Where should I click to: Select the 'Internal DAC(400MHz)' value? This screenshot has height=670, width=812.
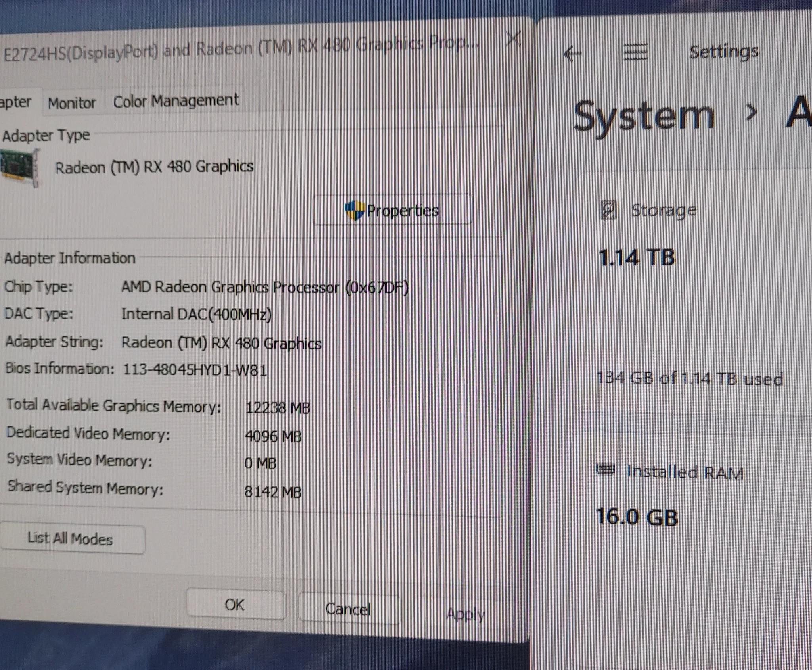196,314
